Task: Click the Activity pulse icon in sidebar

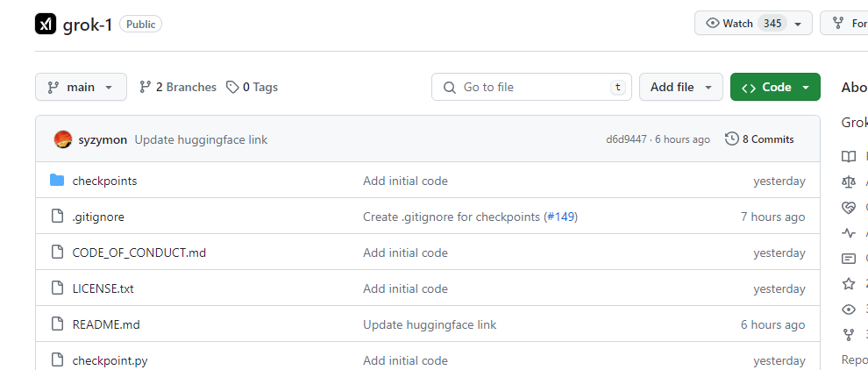Action: tap(848, 233)
